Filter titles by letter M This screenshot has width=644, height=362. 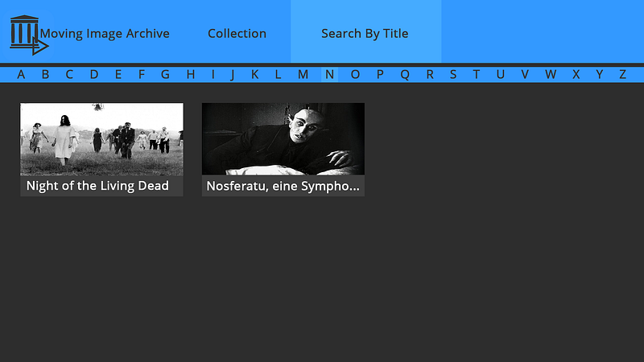303,74
